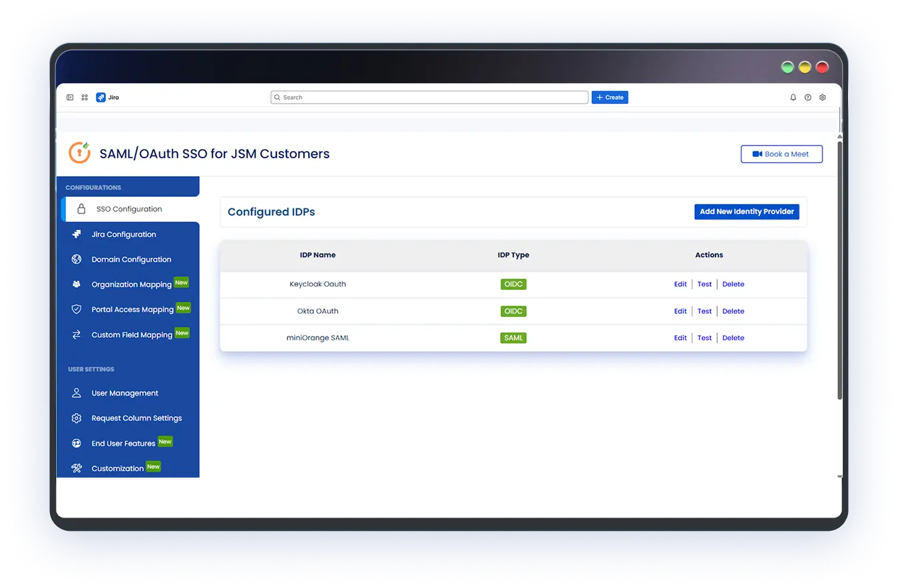Click the red window control button
The width and height of the screenshot is (898, 588).
(822, 67)
